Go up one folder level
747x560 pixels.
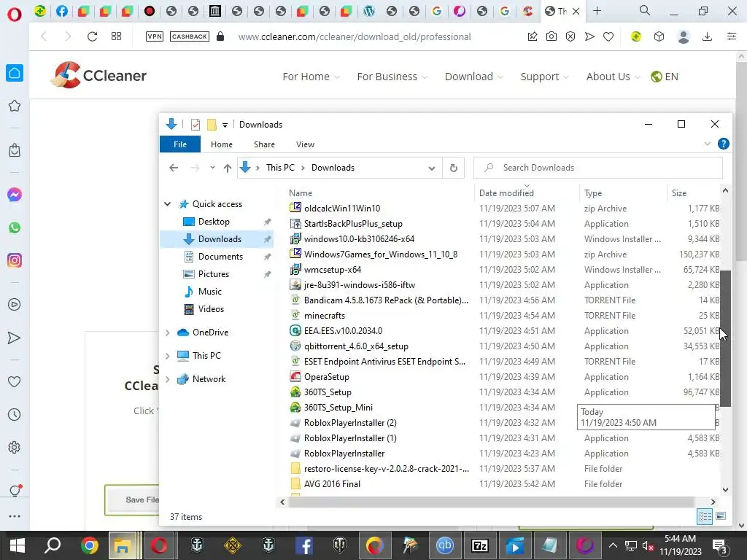[228, 168]
